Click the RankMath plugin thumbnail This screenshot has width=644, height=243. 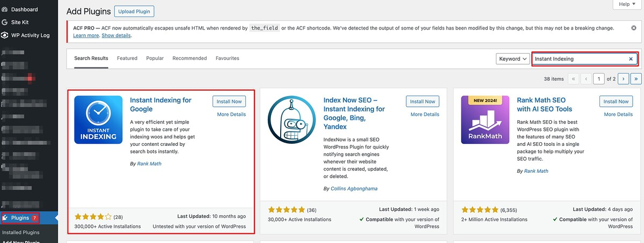485,120
